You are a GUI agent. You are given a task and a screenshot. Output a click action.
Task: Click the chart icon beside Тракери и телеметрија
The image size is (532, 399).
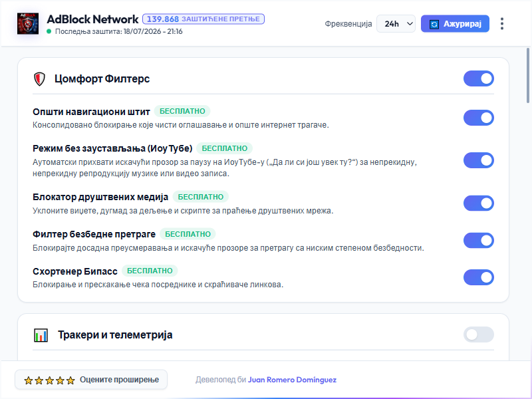41,335
